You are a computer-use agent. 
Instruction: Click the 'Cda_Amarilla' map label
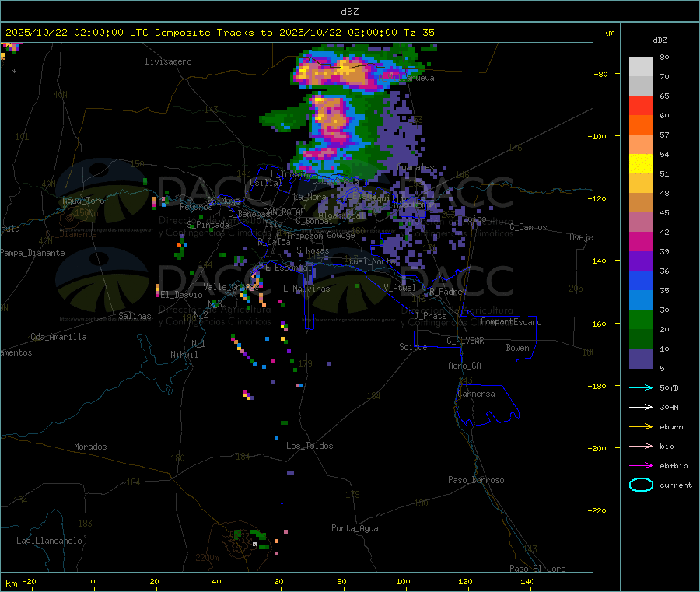58,337
